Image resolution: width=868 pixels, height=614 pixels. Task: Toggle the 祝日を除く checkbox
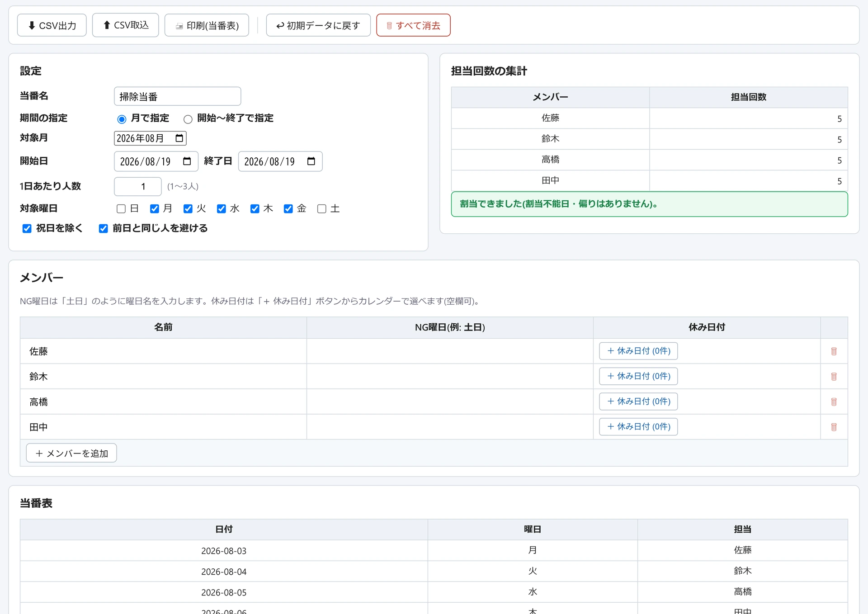[27, 228]
